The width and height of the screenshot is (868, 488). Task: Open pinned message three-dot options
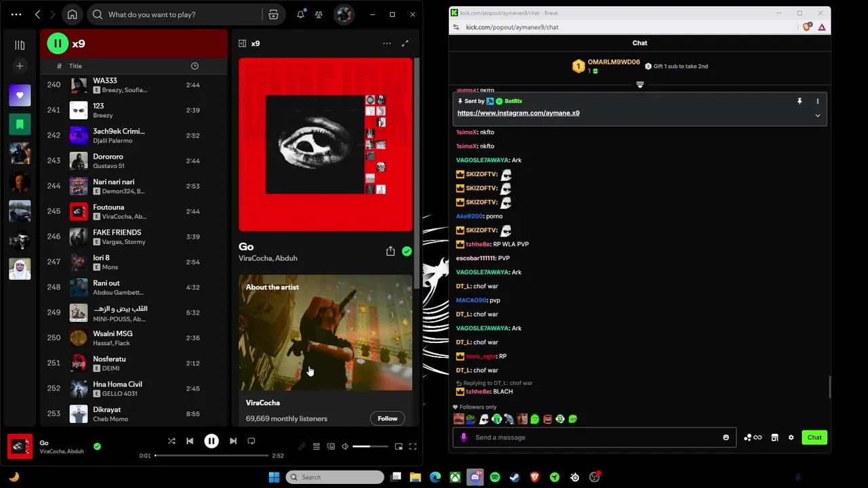[817, 101]
